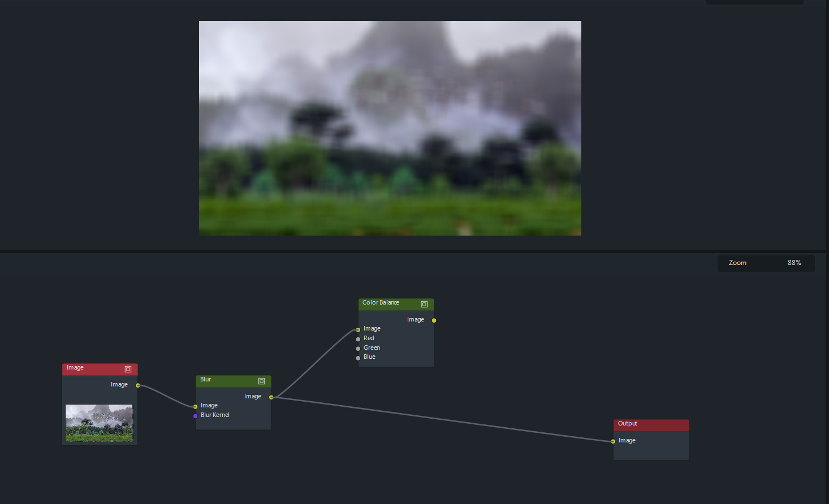The image size is (829, 504).
Task: Click the Color Balance Image input socket
Action: [358, 329]
